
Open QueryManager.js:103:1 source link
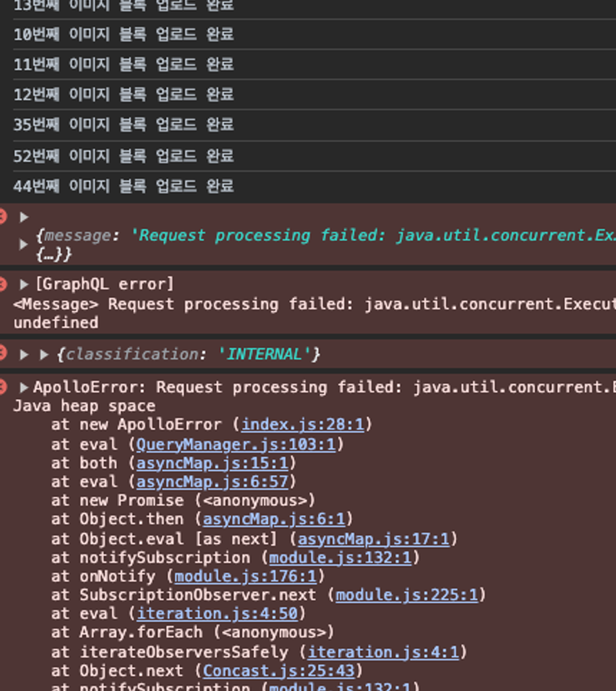pyautogui.click(x=236, y=444)
